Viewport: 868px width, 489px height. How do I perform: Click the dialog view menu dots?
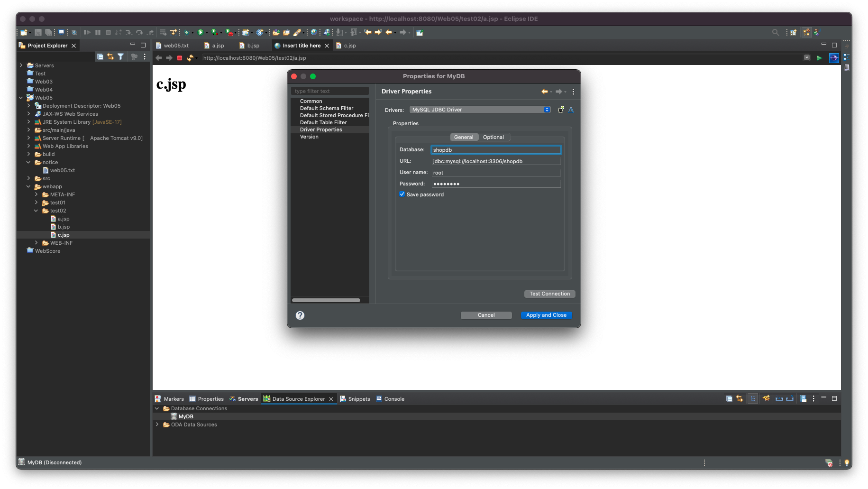click(x=573, y=92)
